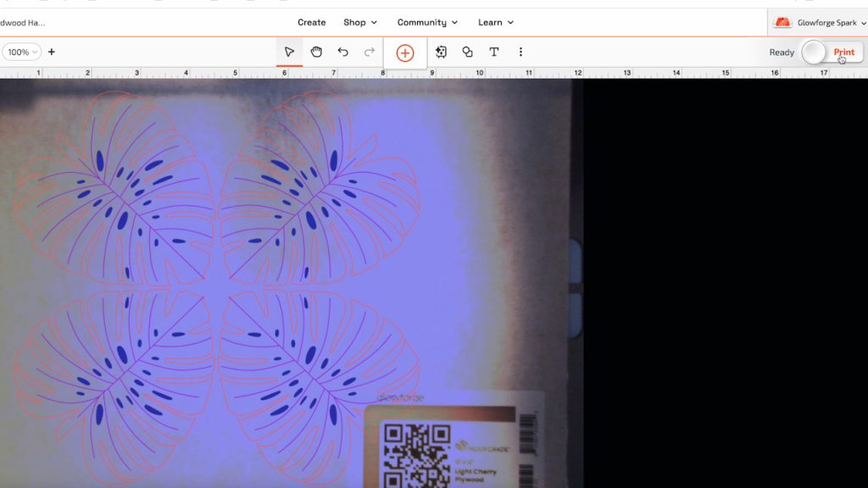Select the text tool

493,52
